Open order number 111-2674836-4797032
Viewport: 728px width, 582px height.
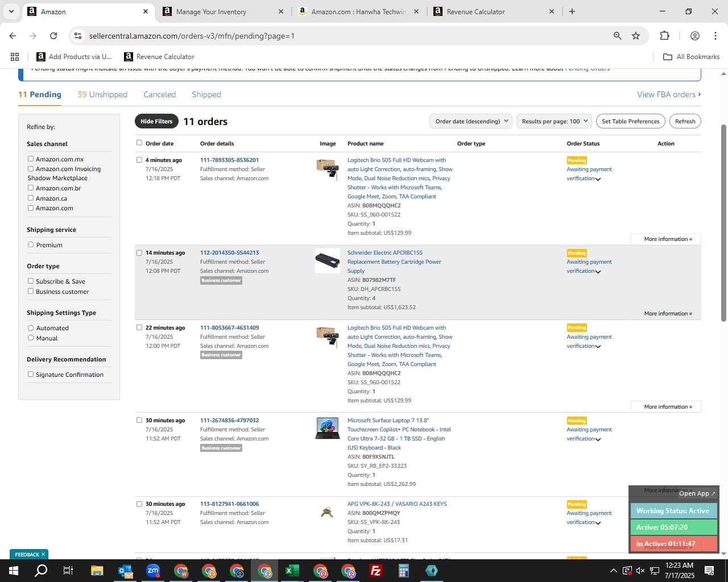(229, 421)
